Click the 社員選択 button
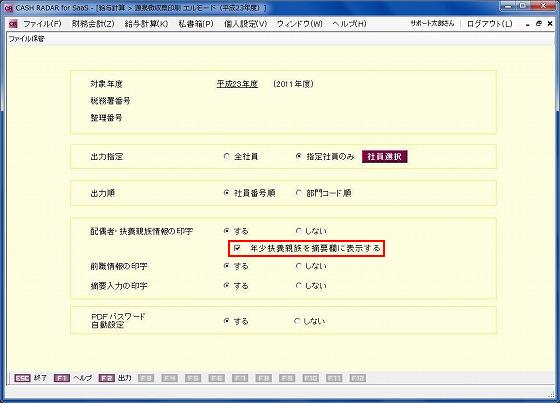This screenshot has width=560, height=403. [385, 156]
